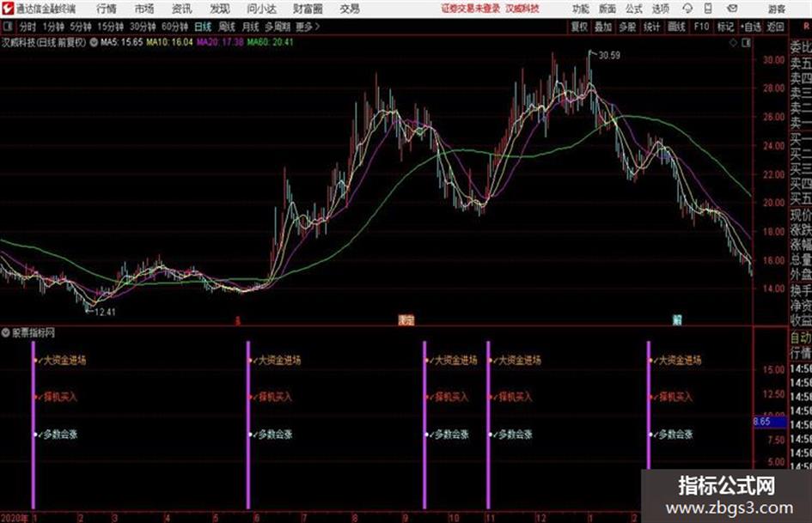Click the 复权 button

point(579,27)
